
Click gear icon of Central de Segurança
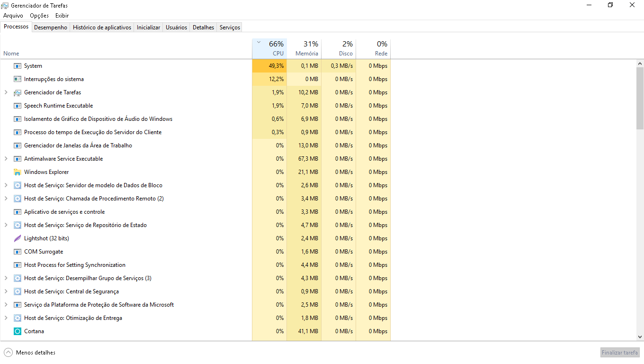tap(18, 291)
